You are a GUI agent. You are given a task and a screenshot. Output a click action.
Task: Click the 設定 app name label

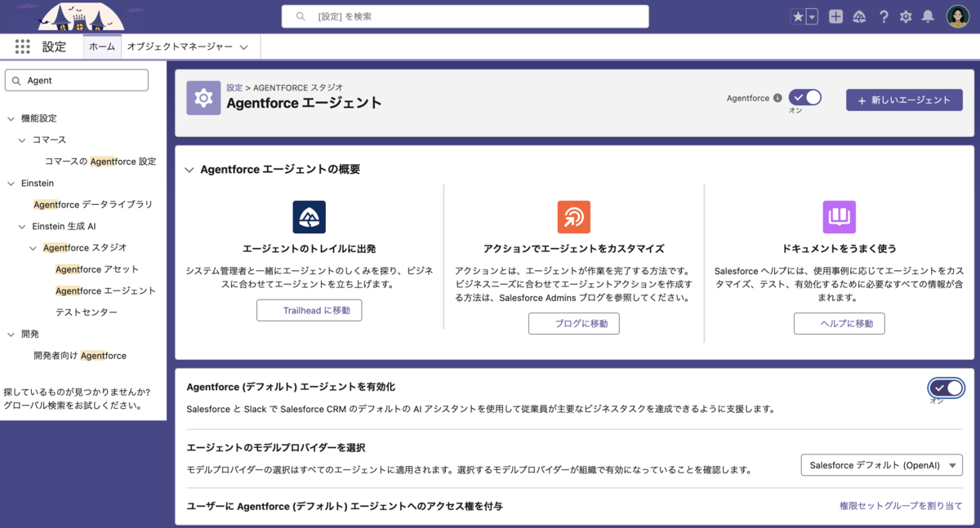(x=54, y=47)
